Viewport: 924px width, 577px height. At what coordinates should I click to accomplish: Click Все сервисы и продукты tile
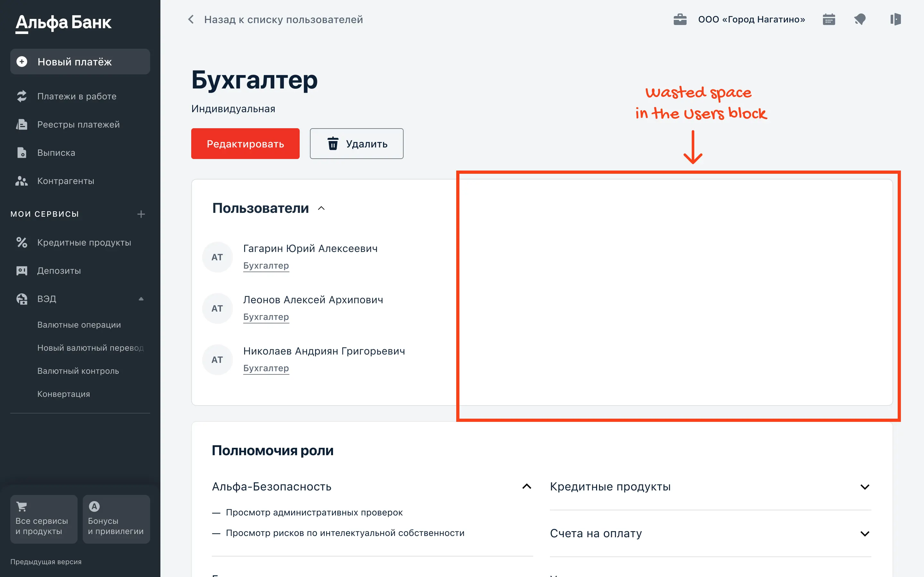click(x=44, y=519)
